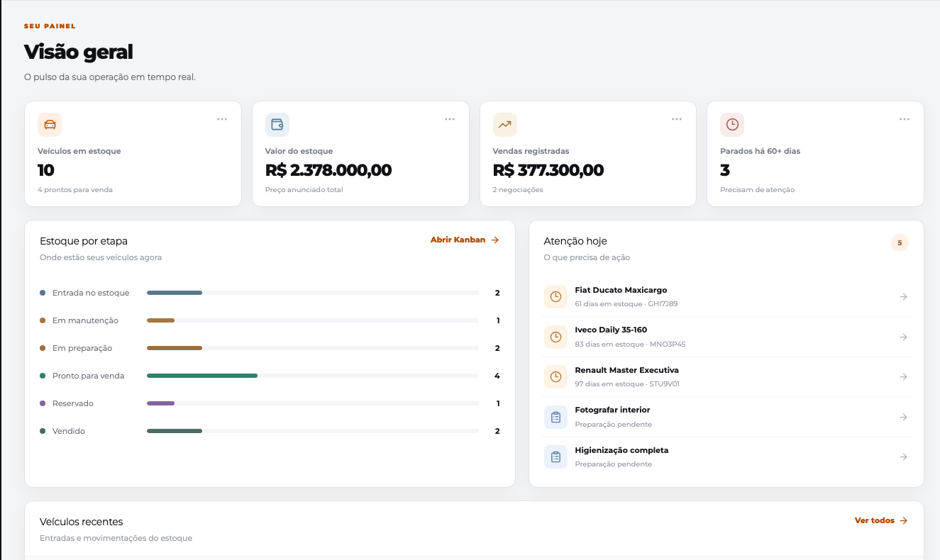Select the Higienização completa task title

tap(621, 450)
